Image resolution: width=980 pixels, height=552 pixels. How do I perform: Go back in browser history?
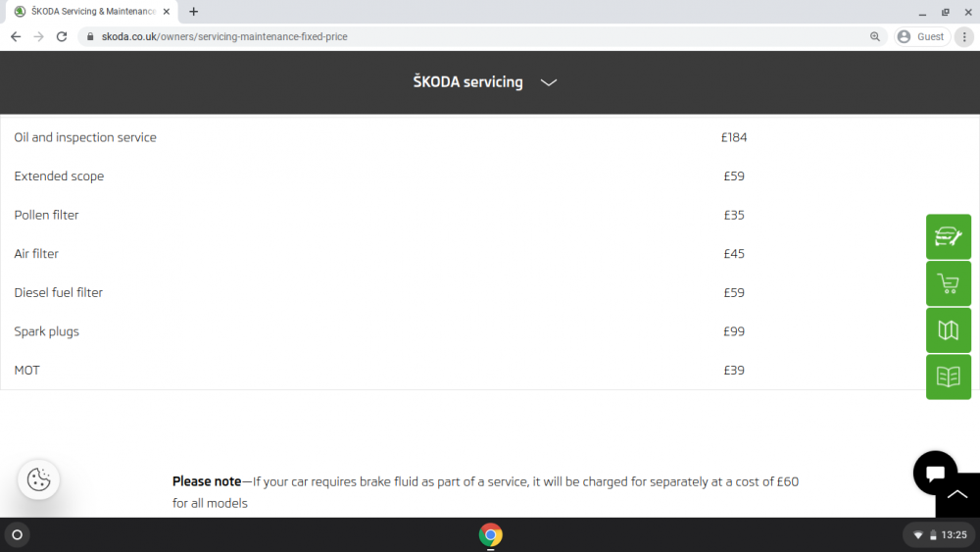tap(16, 37)
